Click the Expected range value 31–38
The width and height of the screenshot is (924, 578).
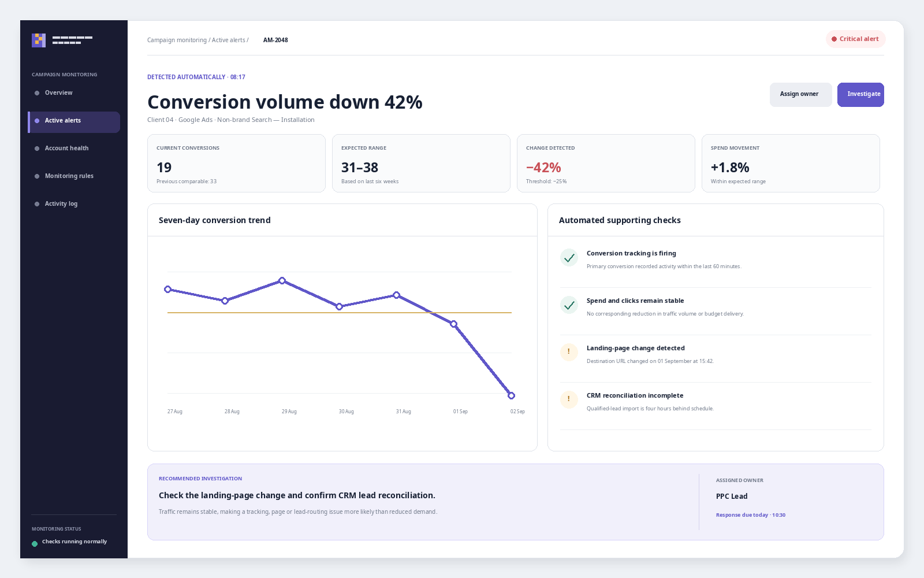pos(360,168)
